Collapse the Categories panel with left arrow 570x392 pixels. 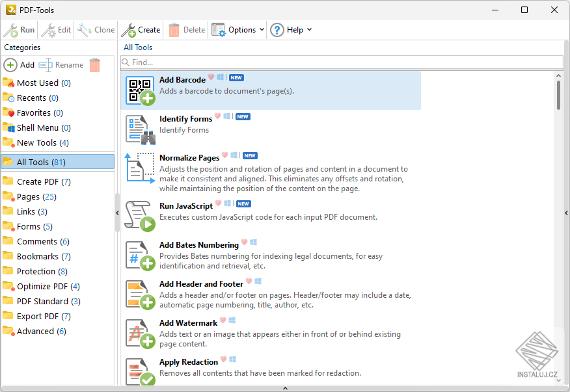pyautogui.click(x=117, y=213)
